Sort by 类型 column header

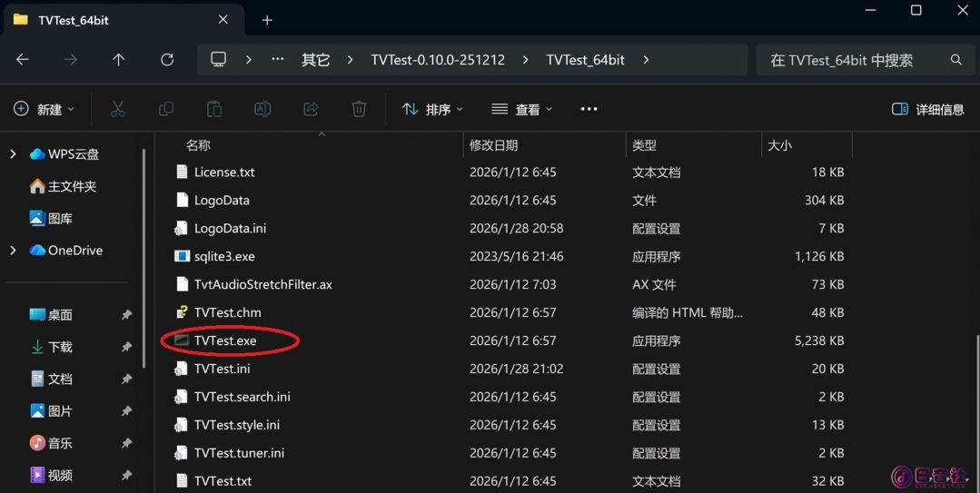(644, 145)
